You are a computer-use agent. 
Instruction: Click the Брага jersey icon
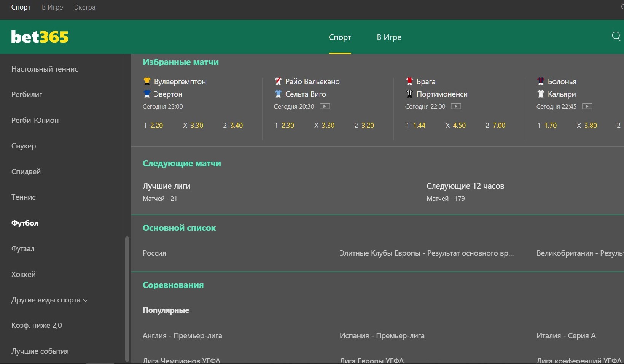tap(409, 81)
